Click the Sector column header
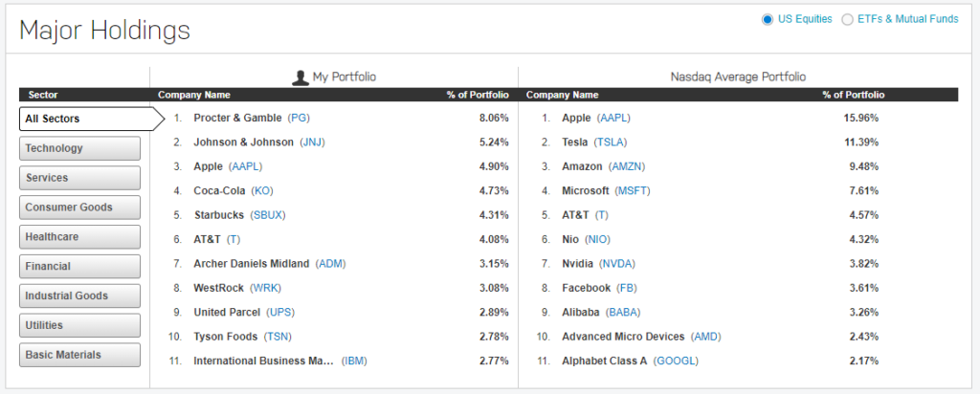 click(x=43, y=95)
